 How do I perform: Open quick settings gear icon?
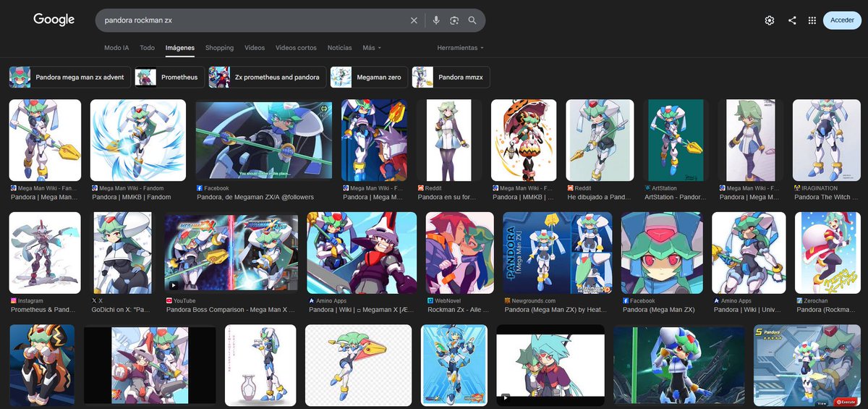tap(770, 20)
